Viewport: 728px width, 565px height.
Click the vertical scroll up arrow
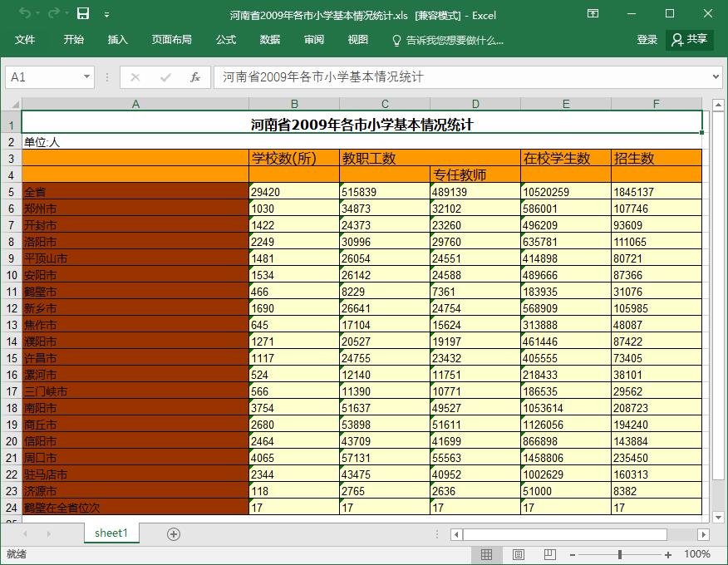tap(718, 105)
